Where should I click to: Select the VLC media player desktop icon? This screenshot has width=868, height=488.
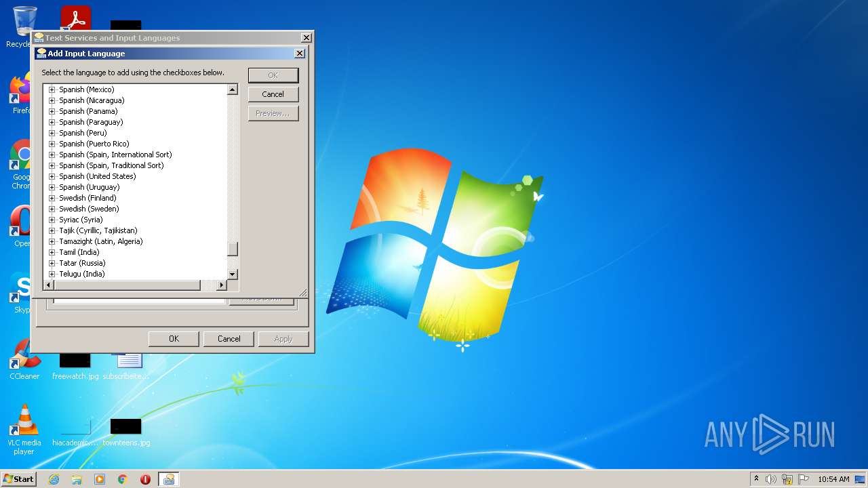pos(24,430)
